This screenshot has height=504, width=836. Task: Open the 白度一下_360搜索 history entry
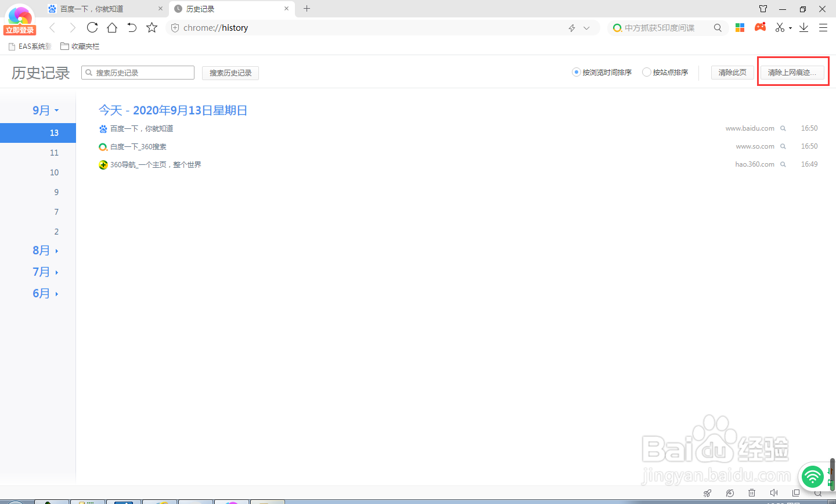[138, 146]
